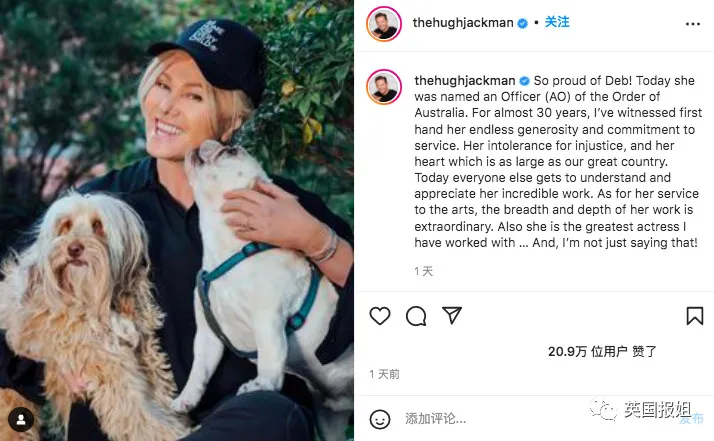Click the header verified badge

(523, 23)
